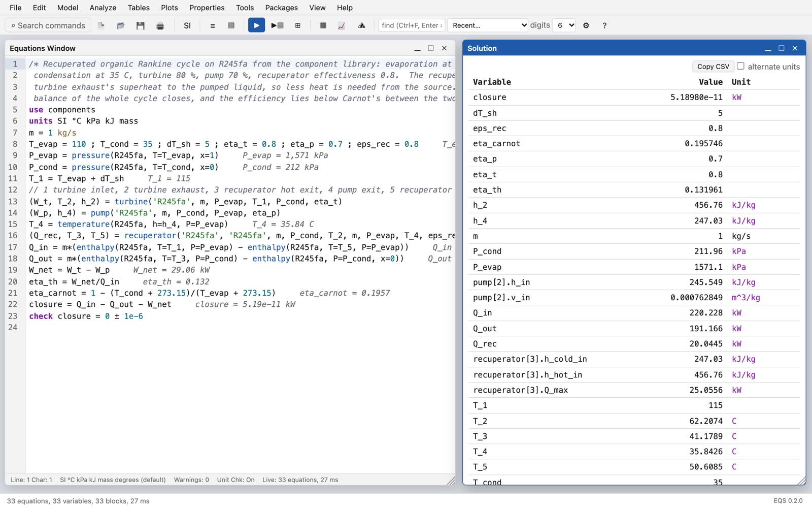
Task: Click the plot chart icon
Action: [342, 25]
